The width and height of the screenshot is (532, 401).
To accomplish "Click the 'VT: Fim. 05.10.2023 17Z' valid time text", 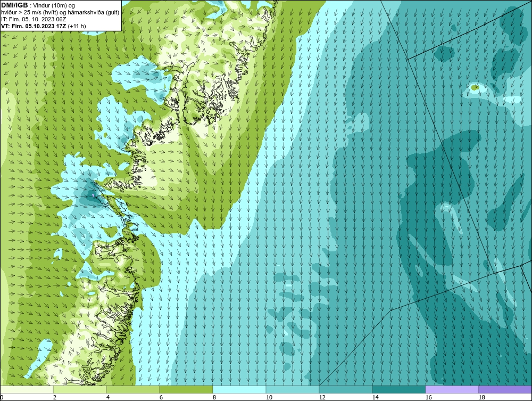I will click(x=34, y=26).
